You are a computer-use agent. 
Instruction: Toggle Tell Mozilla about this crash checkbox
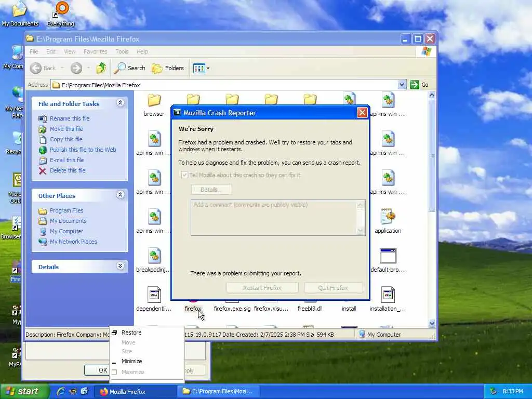click(184, 175)
